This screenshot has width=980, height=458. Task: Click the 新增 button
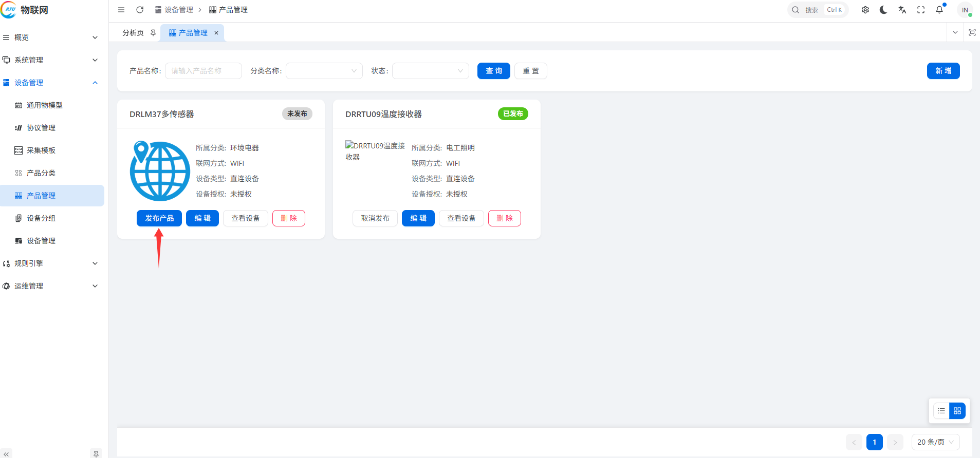tap(944, 71)
